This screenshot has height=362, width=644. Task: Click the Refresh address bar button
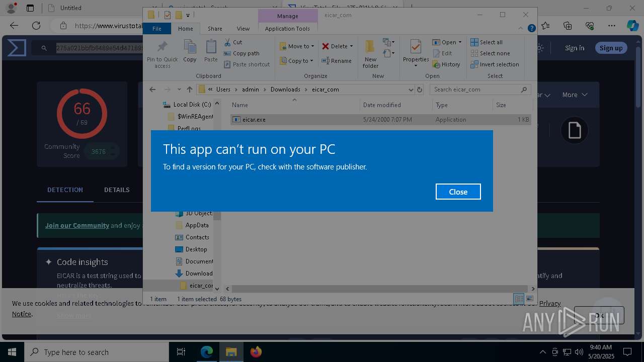[420, 89]
